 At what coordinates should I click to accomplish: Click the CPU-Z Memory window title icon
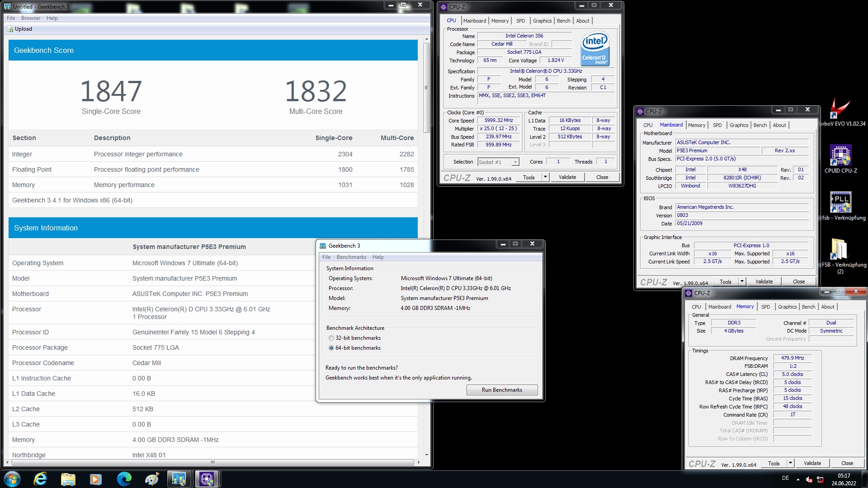click(689, 293)
